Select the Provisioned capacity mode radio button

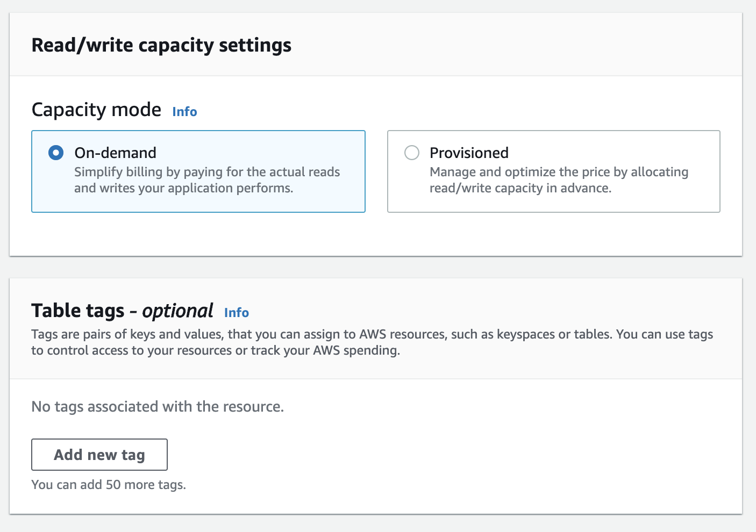(412, 153)
